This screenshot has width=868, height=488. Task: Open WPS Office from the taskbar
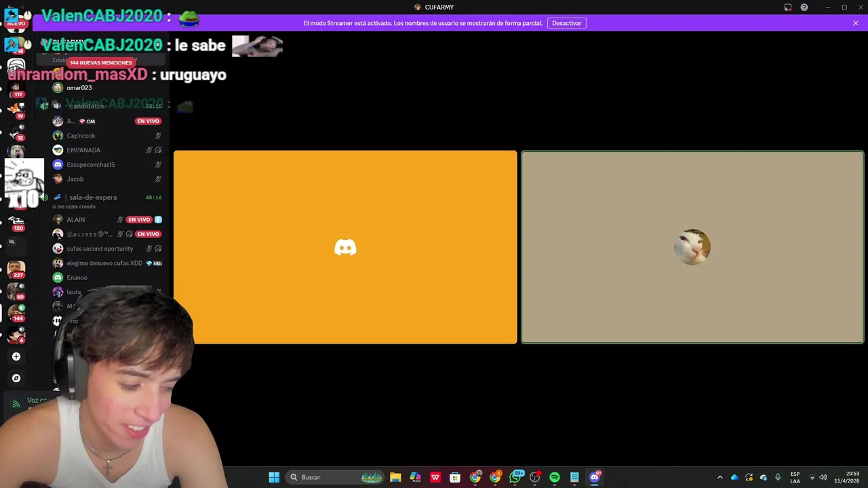point(435,477)
